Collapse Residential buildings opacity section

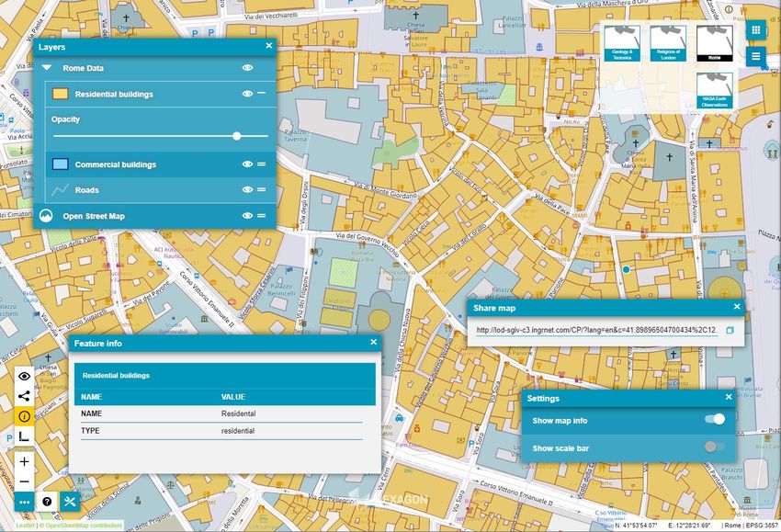262,93
